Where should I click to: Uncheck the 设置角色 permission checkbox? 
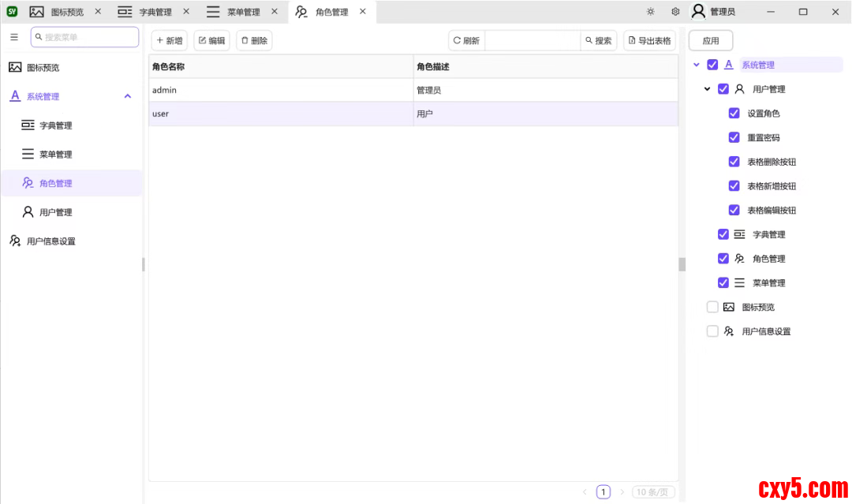click(x=734, y=114)
